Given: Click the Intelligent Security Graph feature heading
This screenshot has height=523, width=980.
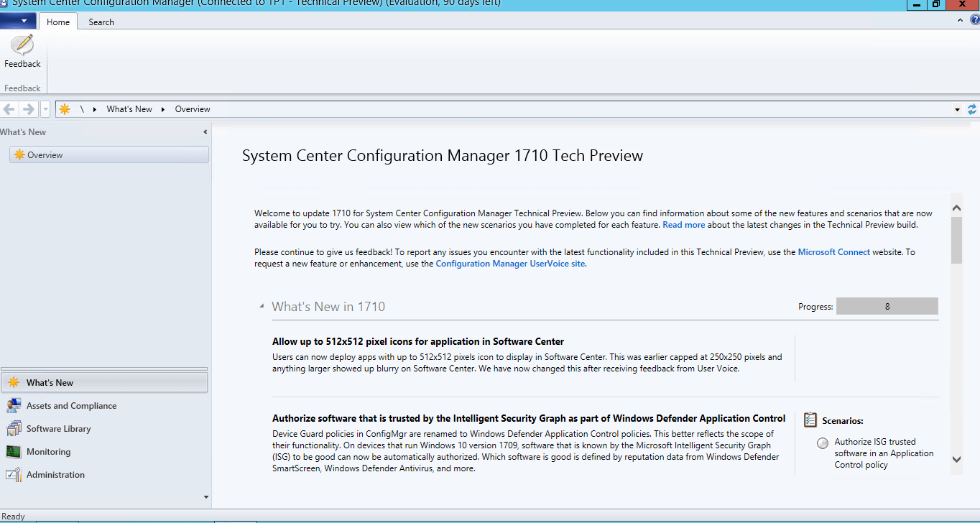Looking at the screenshot, I should (529, 418).
